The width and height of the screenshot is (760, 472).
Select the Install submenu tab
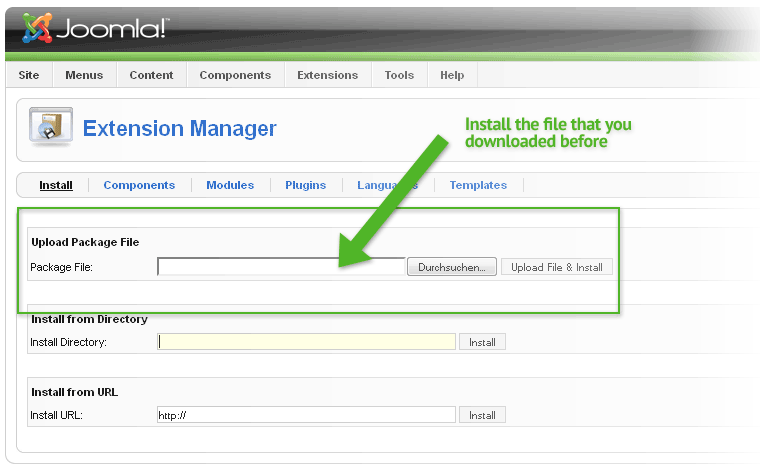point(56,185)
